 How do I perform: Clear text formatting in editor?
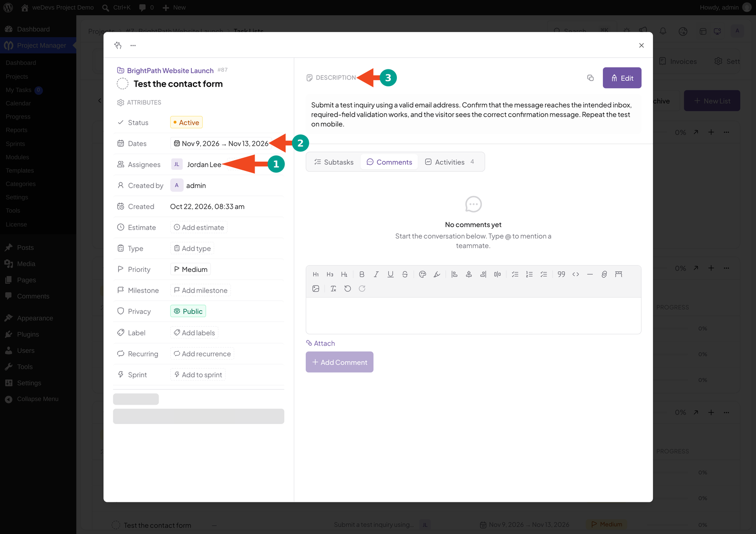click(334, 288)
